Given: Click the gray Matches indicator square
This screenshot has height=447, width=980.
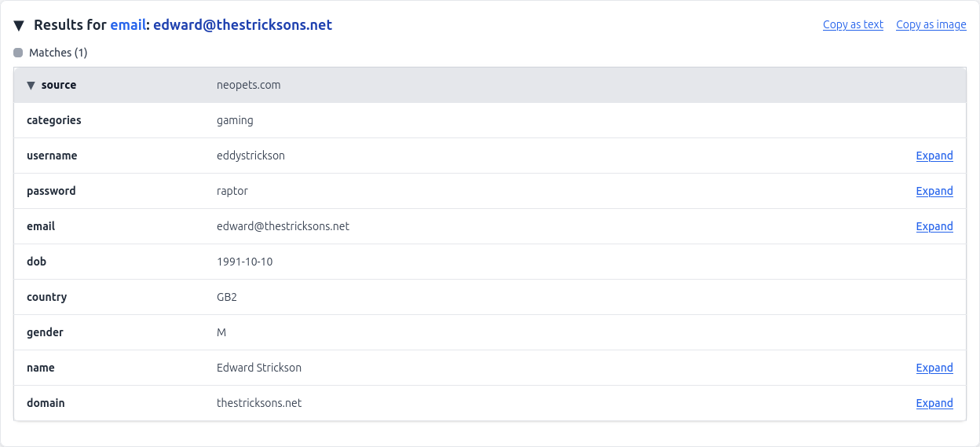Looking at the screenshot, I should (18, 53).
